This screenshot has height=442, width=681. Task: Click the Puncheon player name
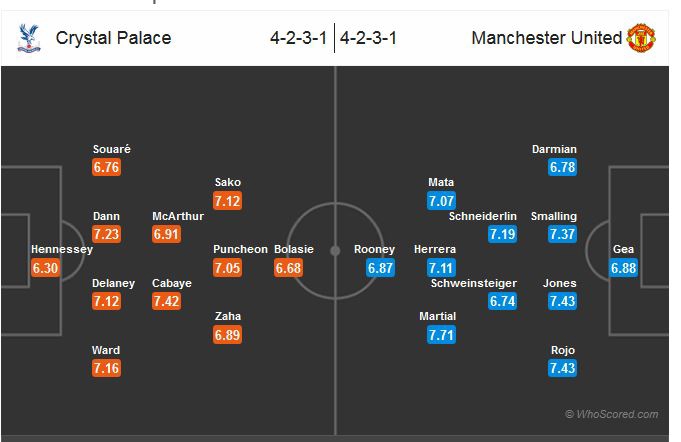(x=240, y=249)
